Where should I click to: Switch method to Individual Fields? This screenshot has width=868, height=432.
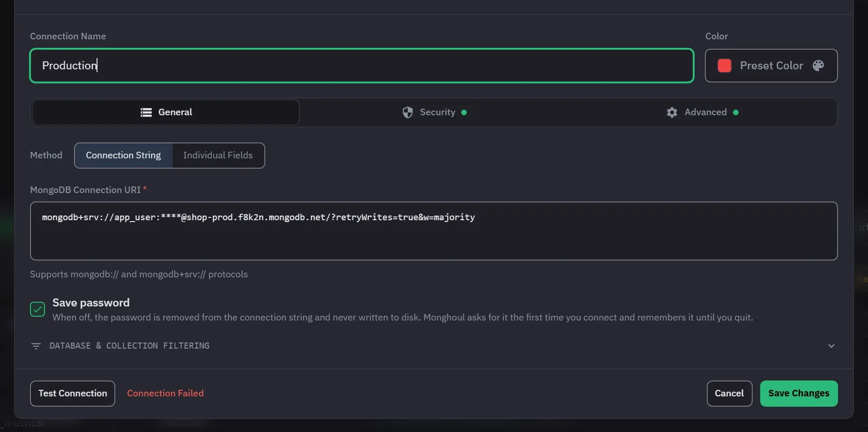[x=218, y=156]
